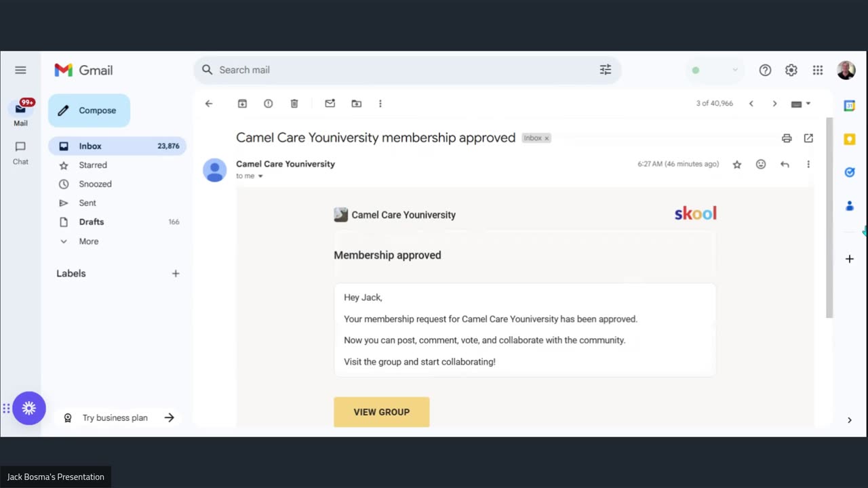Open the Starred folder
868x488 pixels.
(x=93, y=165)
